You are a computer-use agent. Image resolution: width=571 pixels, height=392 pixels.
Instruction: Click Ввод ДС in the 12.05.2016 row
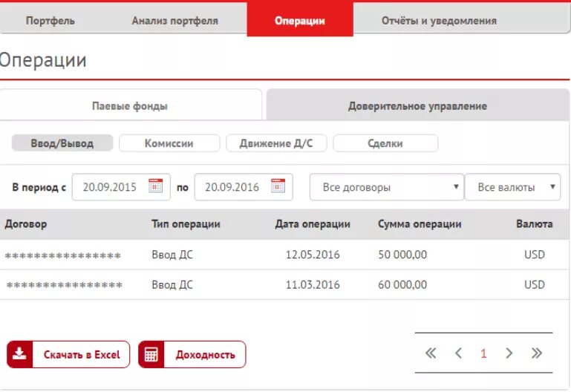pyautogui.click(x=172, y=254)
